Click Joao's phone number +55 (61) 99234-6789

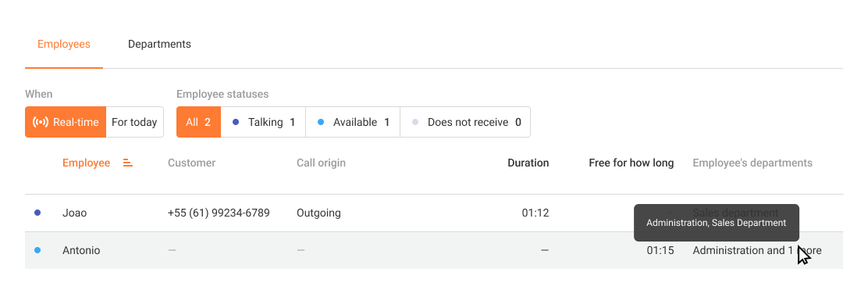[x=219, y=213]
